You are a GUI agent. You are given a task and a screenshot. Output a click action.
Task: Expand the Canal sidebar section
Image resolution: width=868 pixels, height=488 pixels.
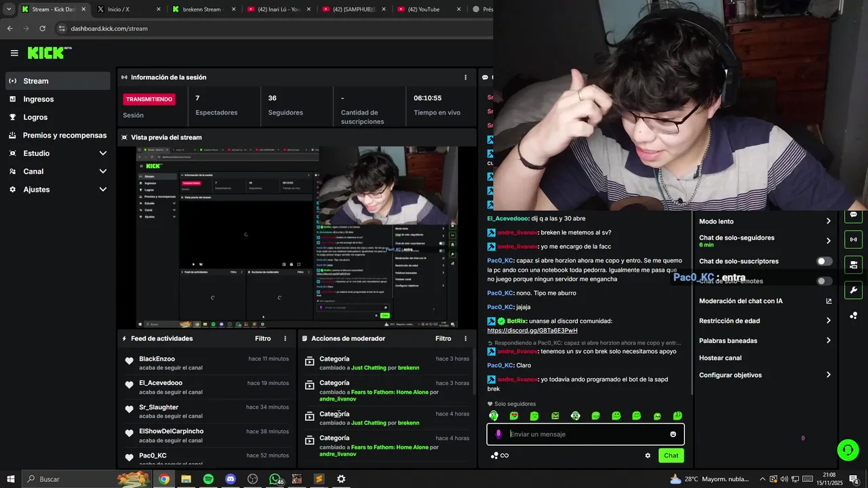pos(56,171)
